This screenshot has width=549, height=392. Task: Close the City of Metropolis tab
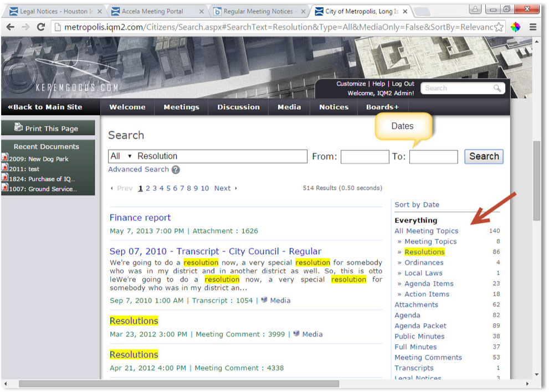coord(405,12)
